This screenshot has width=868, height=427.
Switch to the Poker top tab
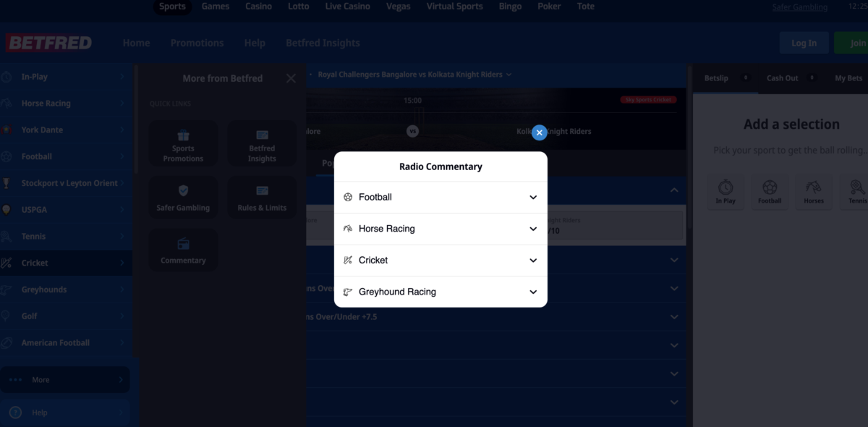[x=550, y=7]
